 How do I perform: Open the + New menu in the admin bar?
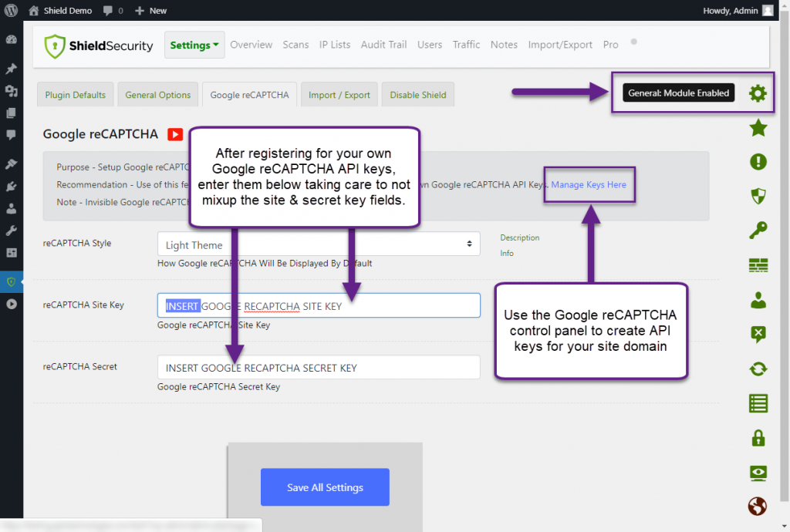(150, 11)
